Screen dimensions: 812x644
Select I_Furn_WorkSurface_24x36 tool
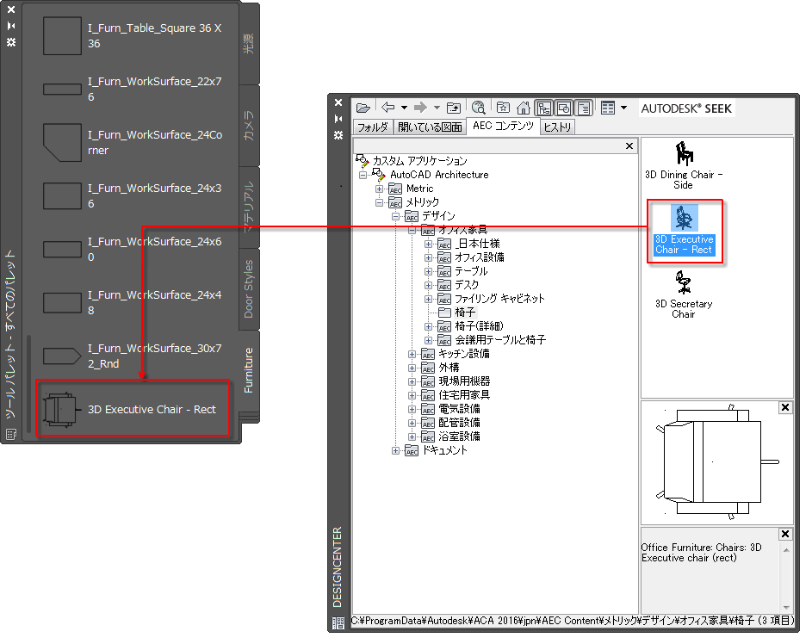[133, 195]
